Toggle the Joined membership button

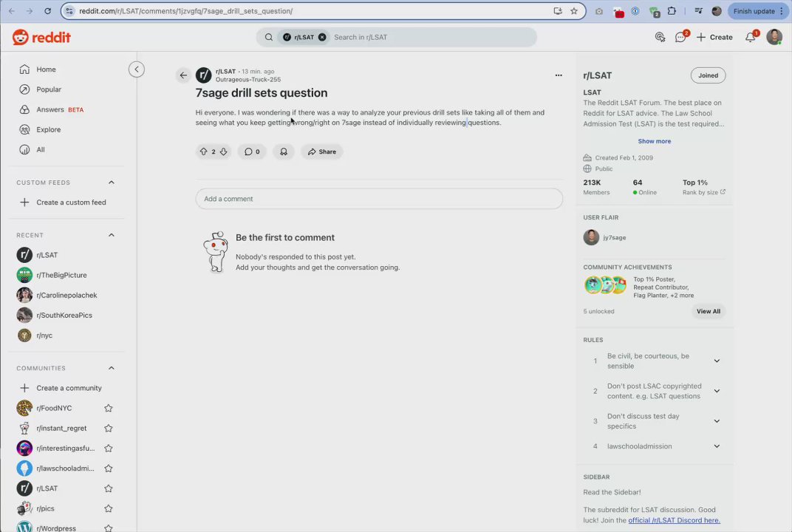[x=708, y=75]
